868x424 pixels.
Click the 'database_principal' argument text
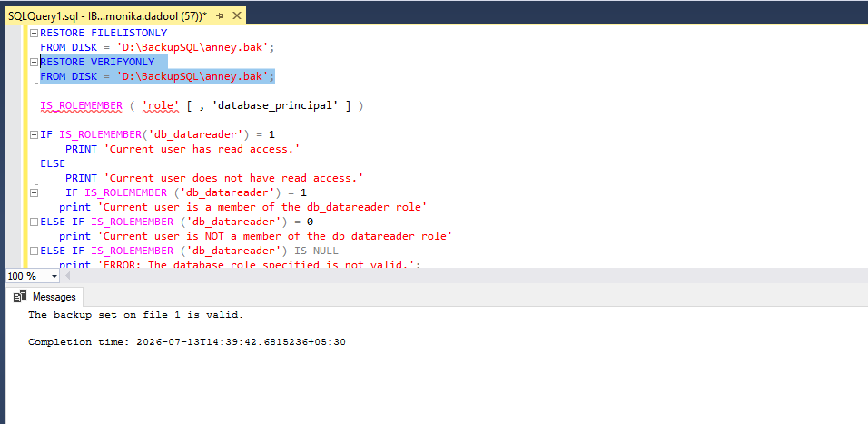[275, 105]
